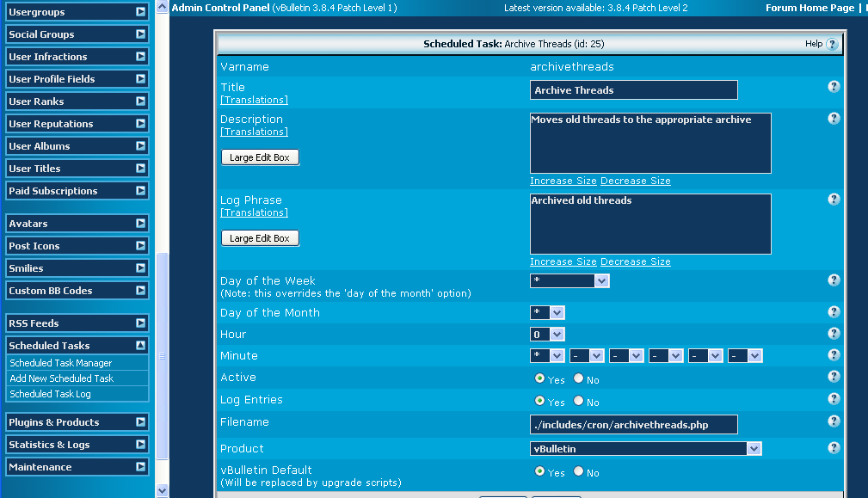Viewport: 868px width, 498px height.
Task: Select No for Log Entries
Action: pyautogui.click(x=579, y=401)
